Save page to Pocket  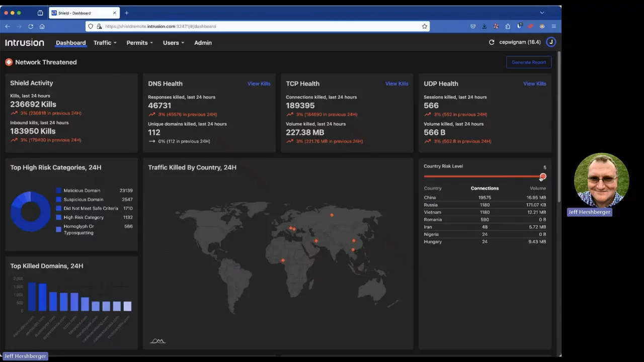473,26
